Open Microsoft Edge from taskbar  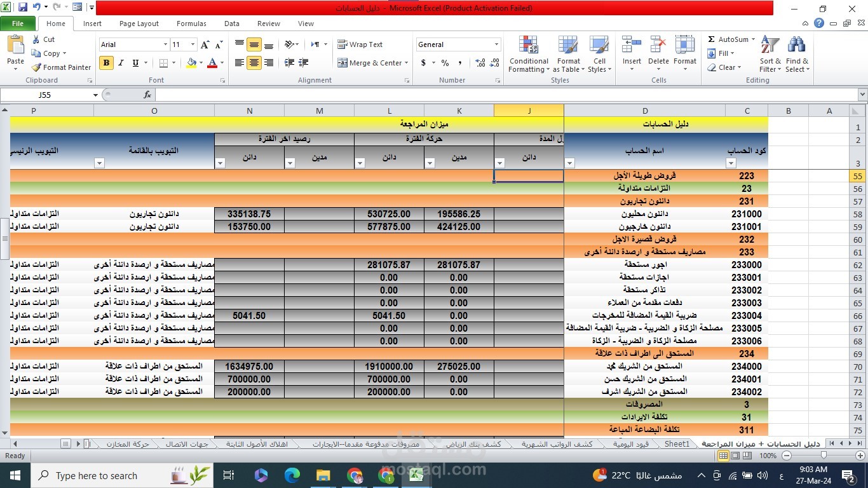pyautogui.click(x=292, y=475)
